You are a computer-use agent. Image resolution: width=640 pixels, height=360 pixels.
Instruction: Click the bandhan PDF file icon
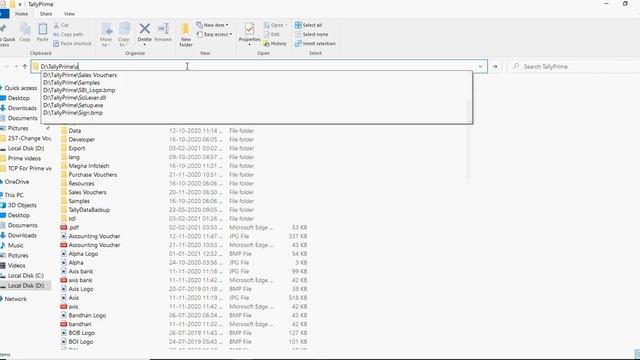pos(64,324)
